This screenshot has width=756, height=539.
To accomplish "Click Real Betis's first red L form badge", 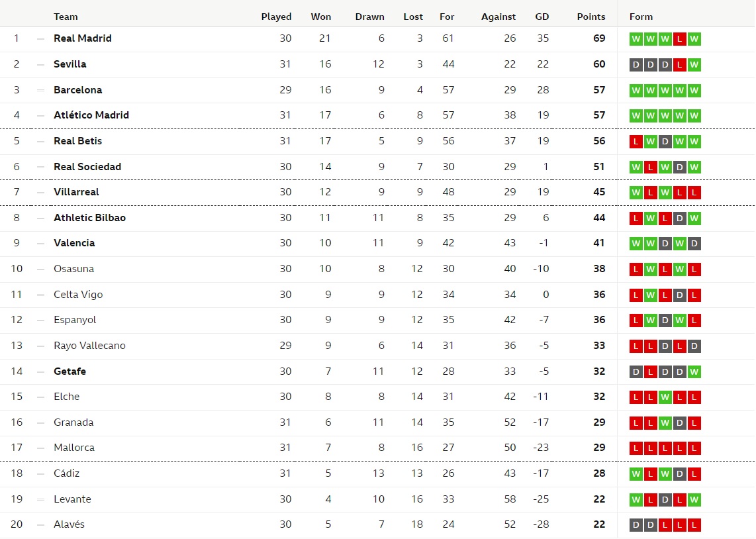I will [636, 141].
